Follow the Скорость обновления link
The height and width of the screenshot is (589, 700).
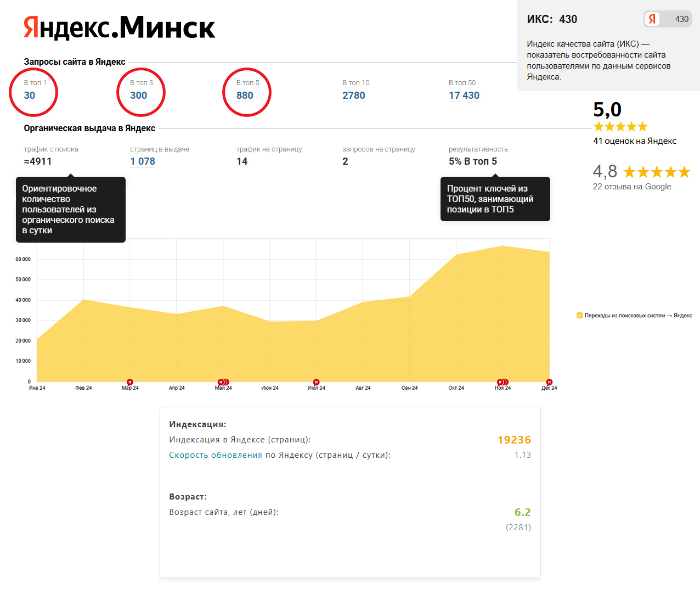(x=216, y=455)
